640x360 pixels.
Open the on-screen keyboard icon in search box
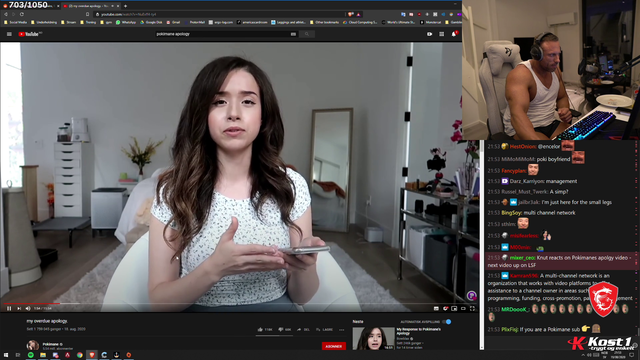293,34
